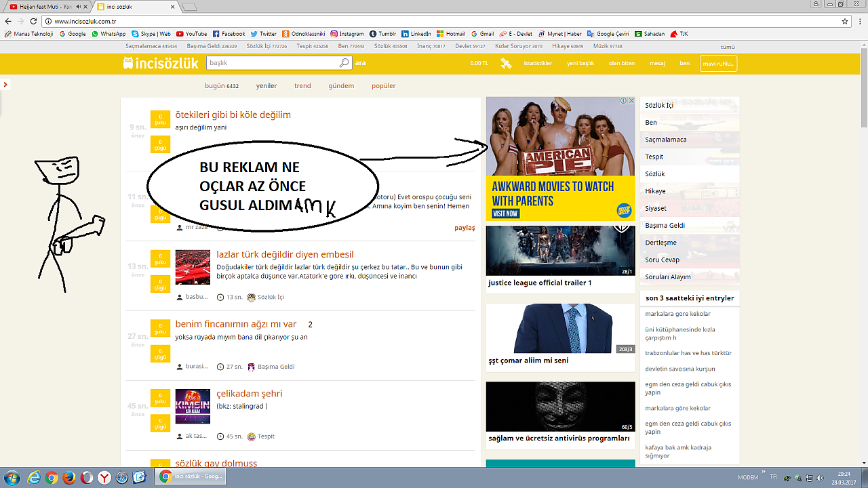Switch to the 'yeniler' tab
Viewport: 868px width, 488px height.
[x=267, y=86]
